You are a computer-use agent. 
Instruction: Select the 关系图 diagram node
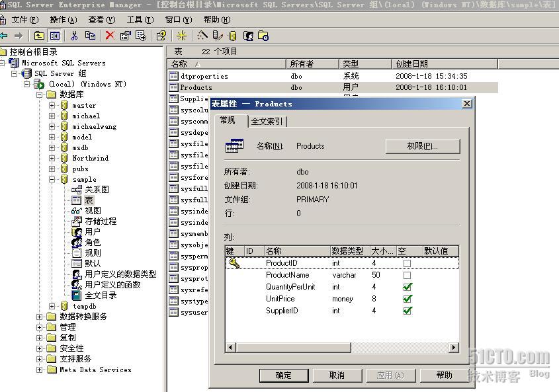97,190
